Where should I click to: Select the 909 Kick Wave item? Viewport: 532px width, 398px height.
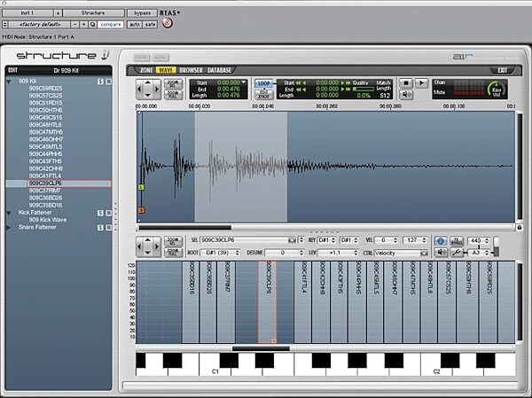tap(48, 220)
